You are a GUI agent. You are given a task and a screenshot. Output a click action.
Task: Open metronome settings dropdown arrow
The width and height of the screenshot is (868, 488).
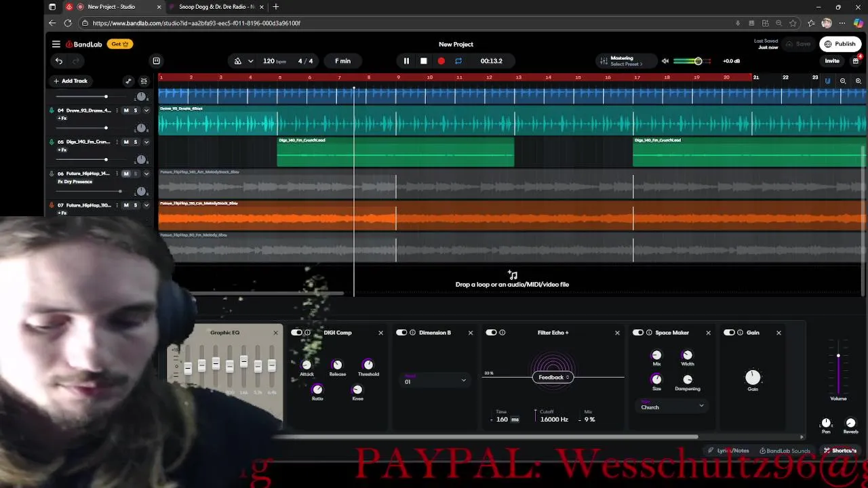[x=250, y=61]
